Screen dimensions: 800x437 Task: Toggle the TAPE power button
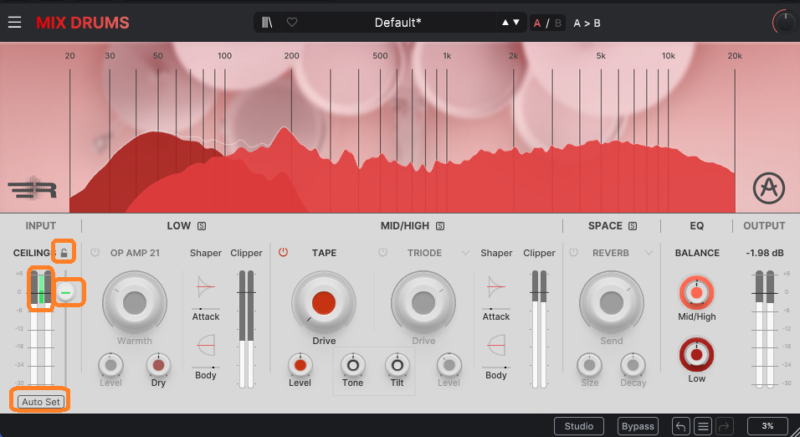click(283, 253)
